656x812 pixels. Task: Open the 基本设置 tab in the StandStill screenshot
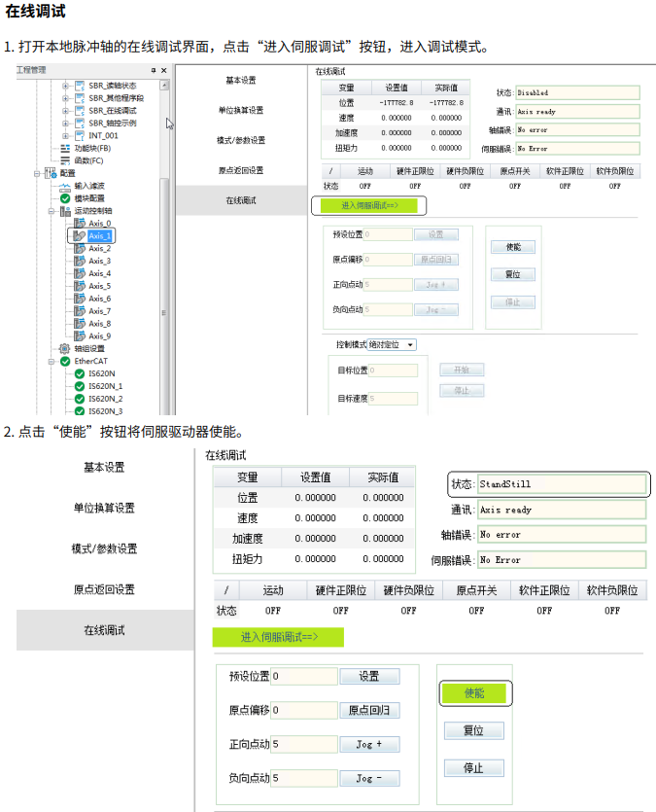coord(105,467)
